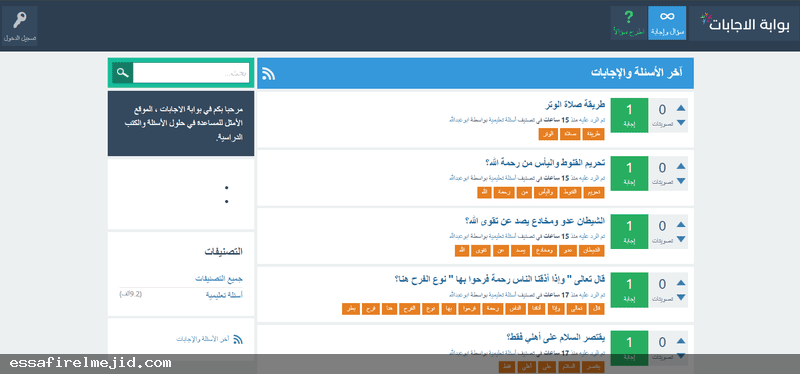The width and height of the screenshot is (800, 374).
Task: Click author ابوعبدالله in third question meta
Action: pyautogui.click(x=460, y=237)
